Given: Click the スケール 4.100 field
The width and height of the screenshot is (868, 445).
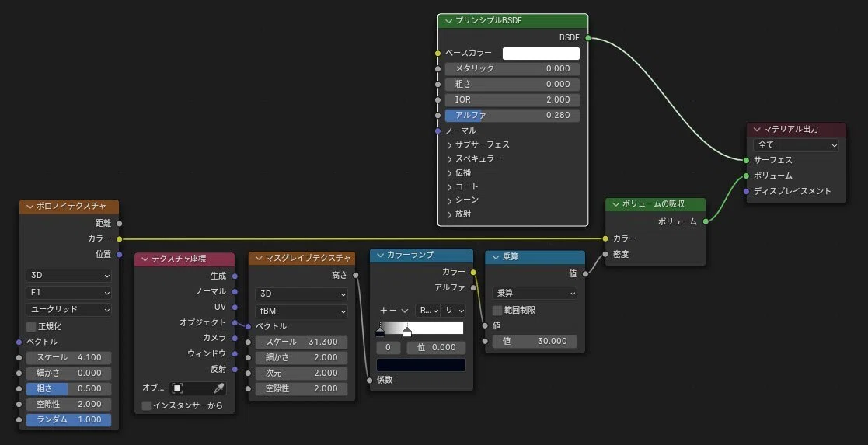Looking at the screenshot, I should click(68, 357).
